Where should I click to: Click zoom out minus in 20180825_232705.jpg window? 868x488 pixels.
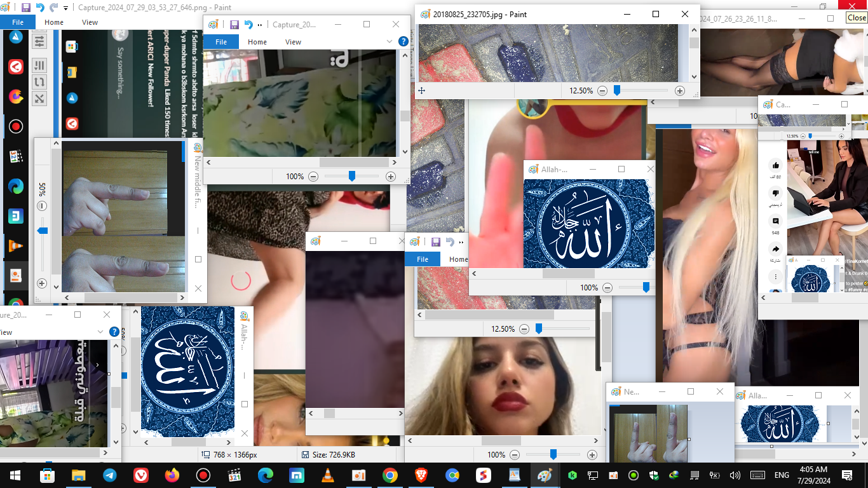click(602, 91)
